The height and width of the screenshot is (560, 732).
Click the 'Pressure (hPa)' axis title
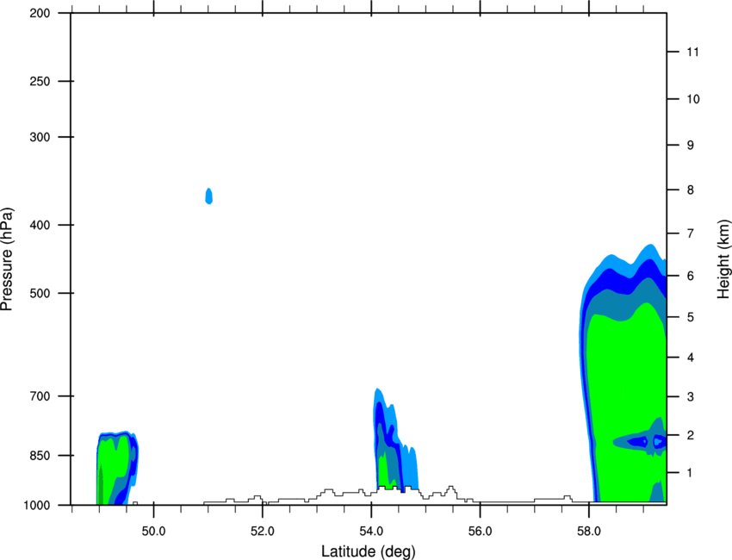7,259
